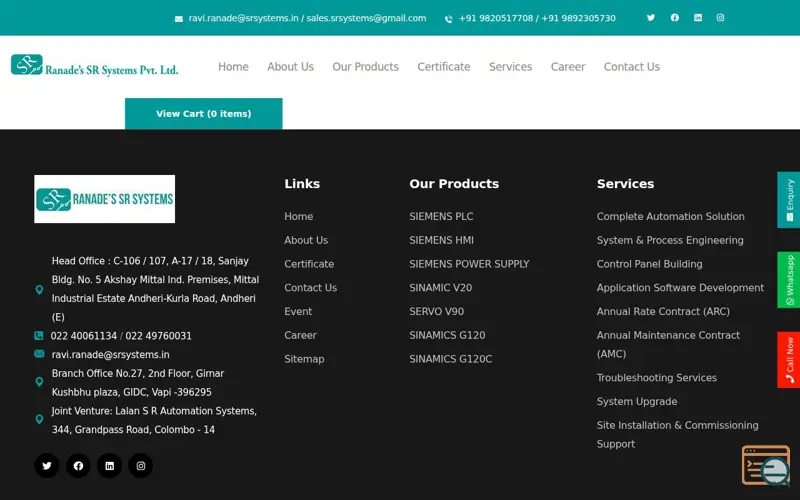Open Services in the top navigation

point(510,67)
